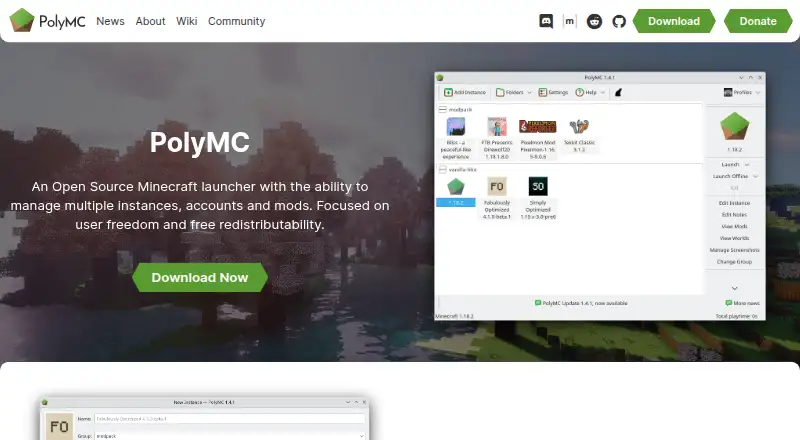Select the Pixelmon Mod instance icon
The width and height of the screenshot is (800, 440).
pyautogui.click(x=538, y=127)
